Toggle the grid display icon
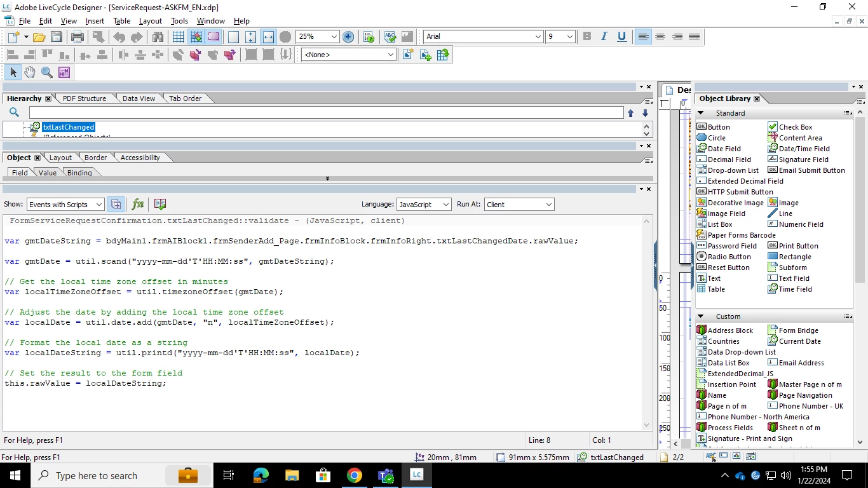Viewport: 868px width, 488px height. tap(179, 37)
